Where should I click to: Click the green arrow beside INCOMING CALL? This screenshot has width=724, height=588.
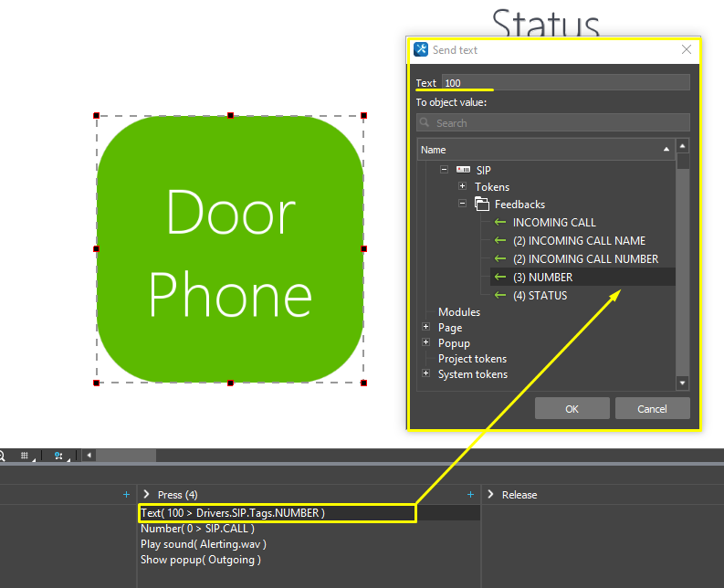499,223
